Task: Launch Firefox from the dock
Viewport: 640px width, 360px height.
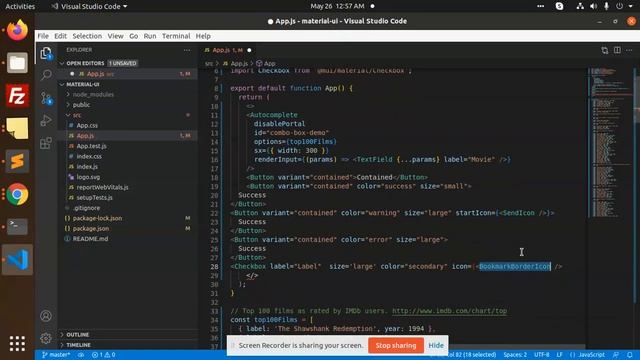Action: click(x=17, y=30)
